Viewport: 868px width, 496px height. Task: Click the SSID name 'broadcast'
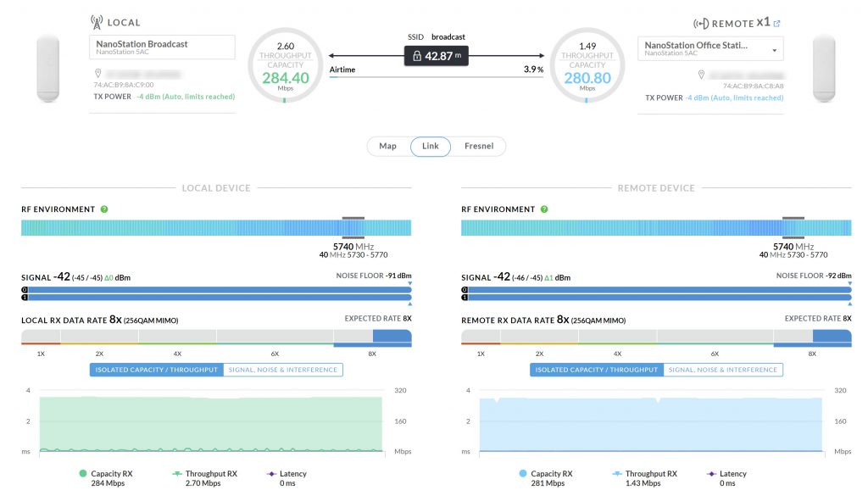pos(448,37)
